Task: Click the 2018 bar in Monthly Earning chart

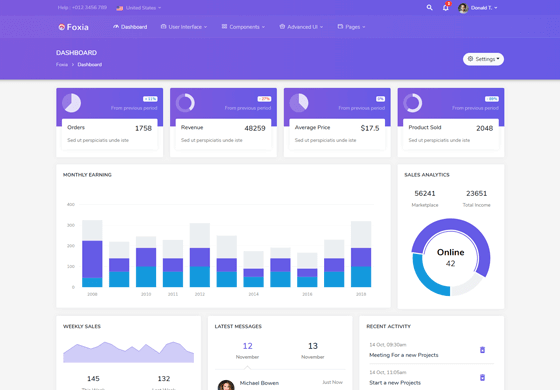Action: (x=361, y=254)
